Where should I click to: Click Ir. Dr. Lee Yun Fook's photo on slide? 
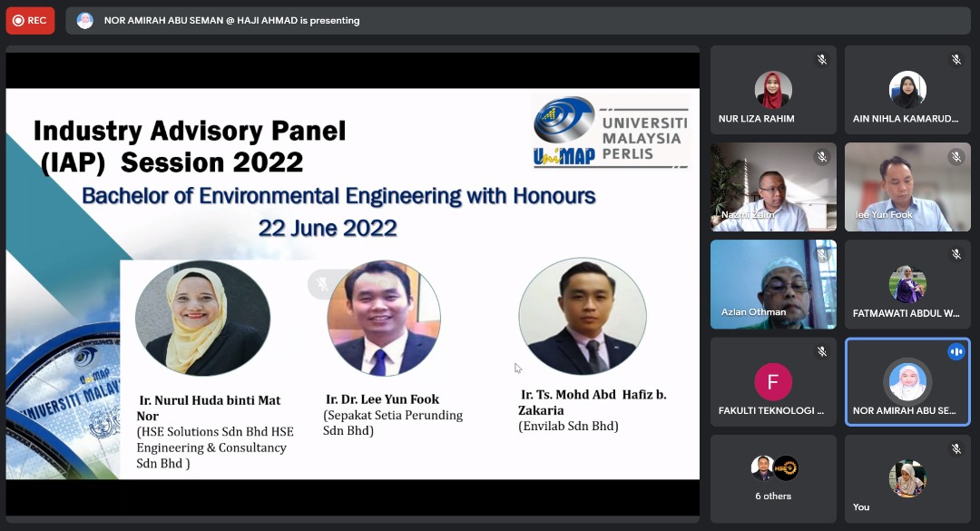click(384, 319)
